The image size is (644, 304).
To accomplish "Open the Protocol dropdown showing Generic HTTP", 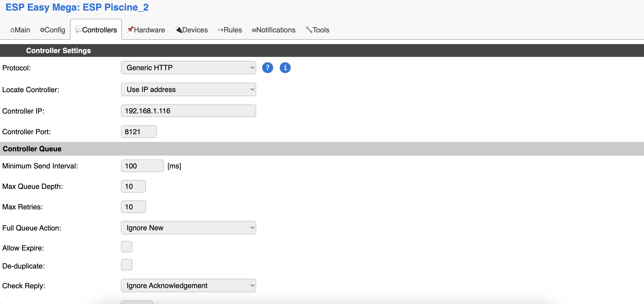I will click(x=188, y=68).
